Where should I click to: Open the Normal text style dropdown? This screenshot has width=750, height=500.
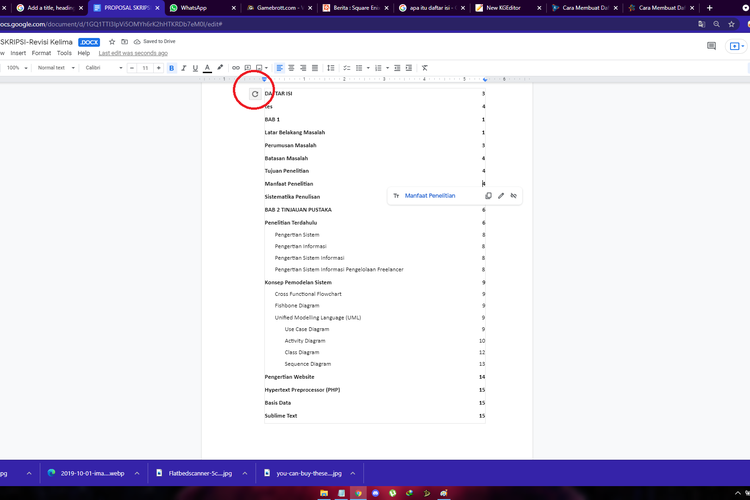pos(54,68)
